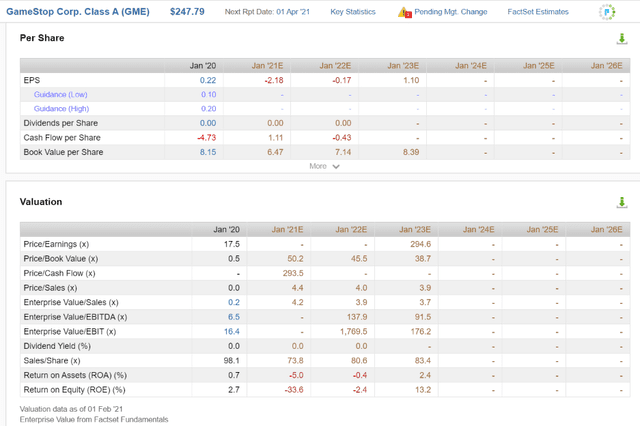Viewport: 640px width, 426px height.
Task: Click Return on Equity estimate 13.2
Action: [x=423, y=390]
